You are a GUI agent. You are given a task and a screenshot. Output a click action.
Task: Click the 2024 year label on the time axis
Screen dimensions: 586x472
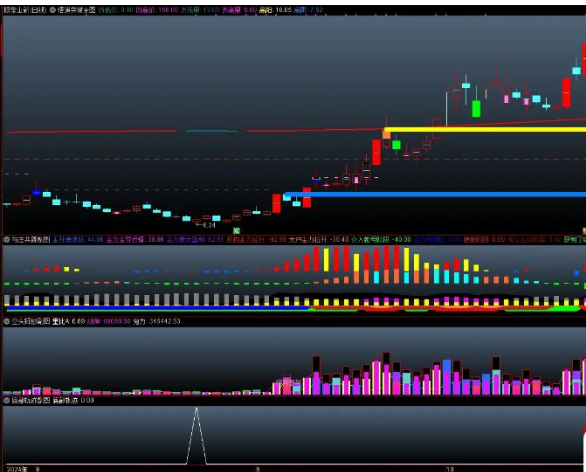pyautogui.click(x=17, y=469)
